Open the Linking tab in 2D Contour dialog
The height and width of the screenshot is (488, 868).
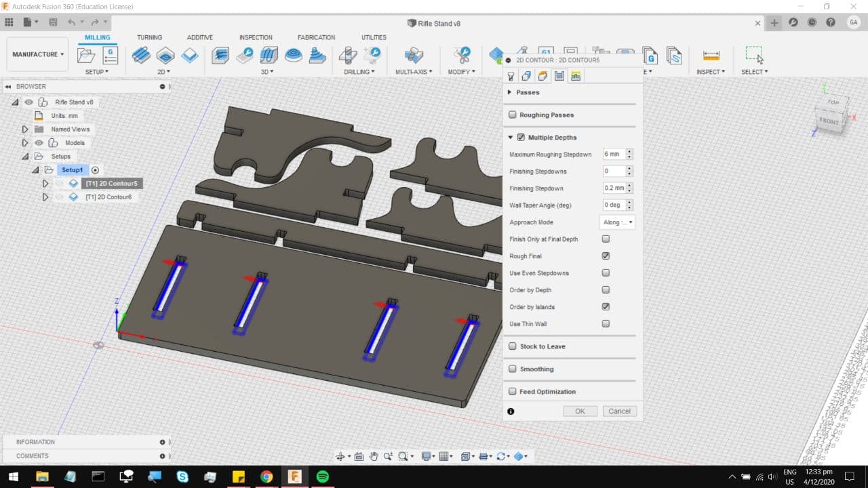tap(576, 76)
